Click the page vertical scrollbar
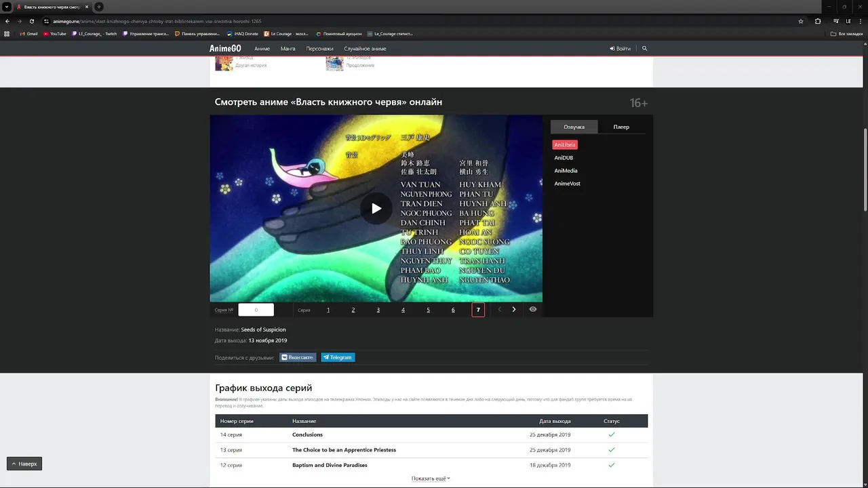Image resolution: width=868 pixels, height=488 pixels. 865,169
